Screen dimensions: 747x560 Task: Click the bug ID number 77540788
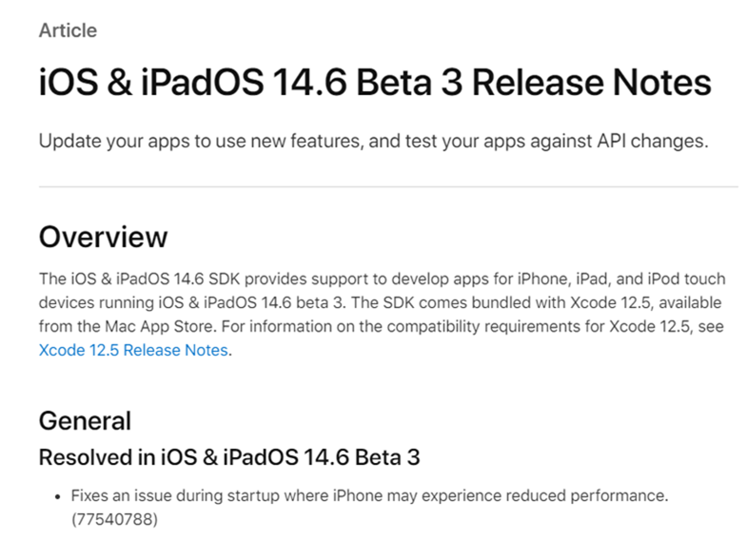pyautogui.click(x=114, y=519)
